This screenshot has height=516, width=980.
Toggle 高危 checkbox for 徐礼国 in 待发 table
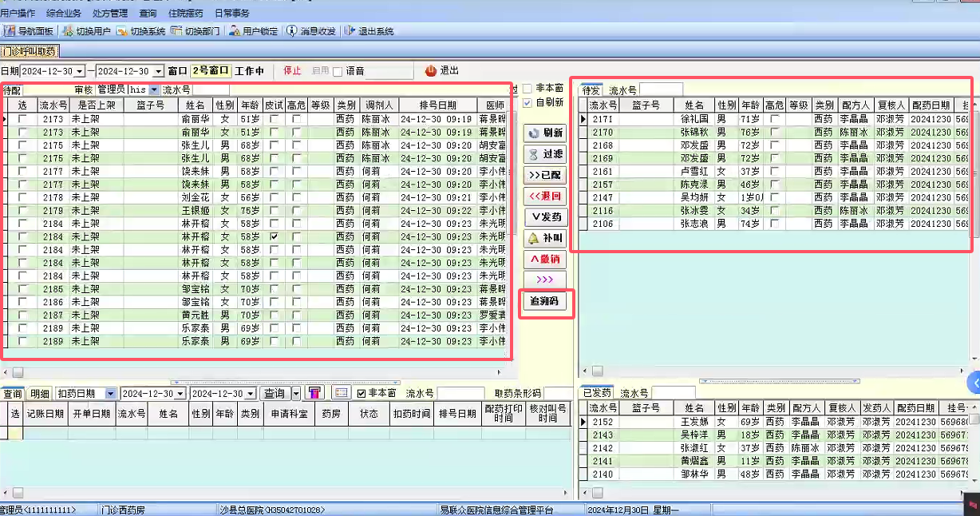point(774,119)
